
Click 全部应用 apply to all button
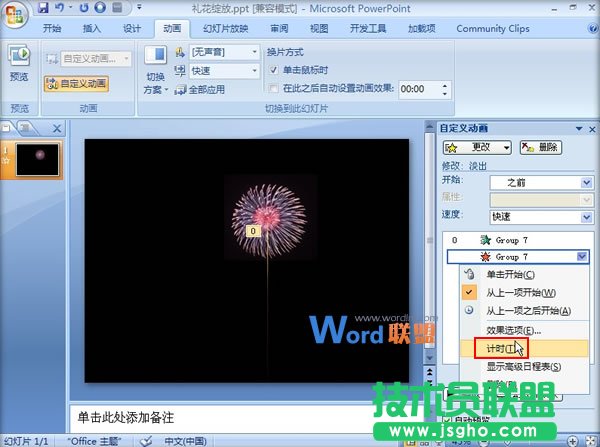point(200,90)
